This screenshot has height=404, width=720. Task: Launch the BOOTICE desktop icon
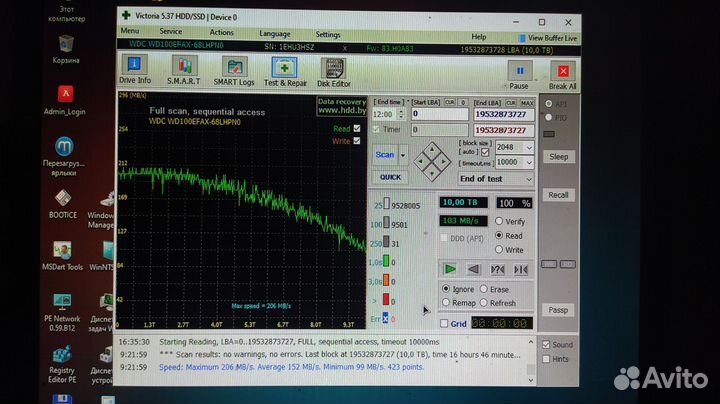click(63, 202)
